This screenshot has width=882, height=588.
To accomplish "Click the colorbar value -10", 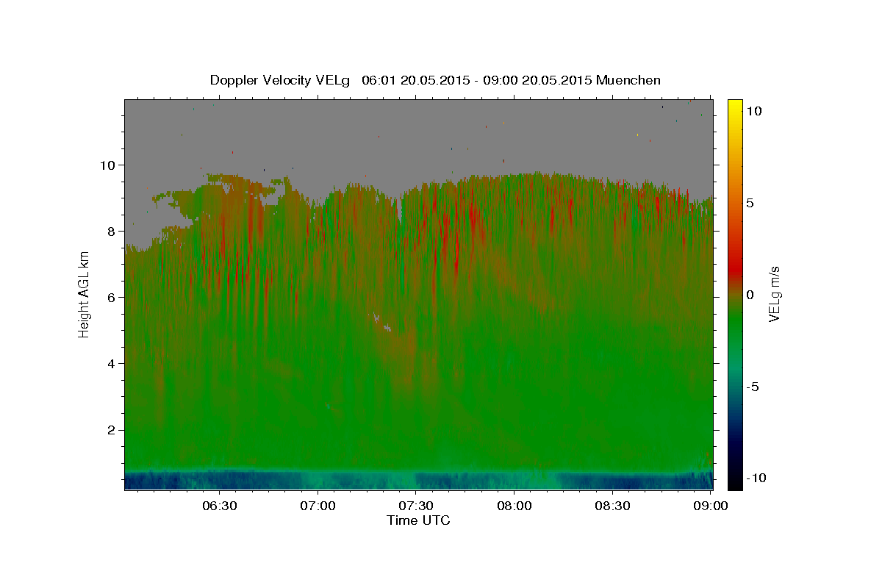I will 756,478.
